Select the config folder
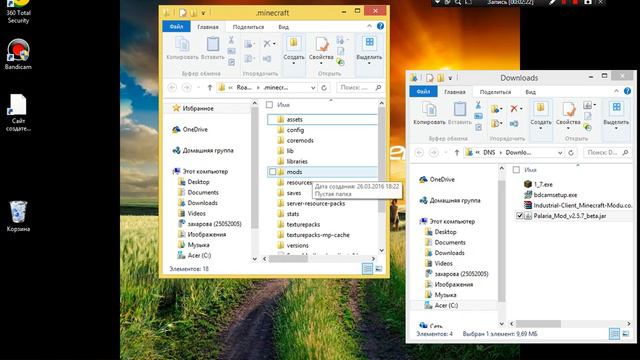Viewport: 640px width, 360px height. pyautogui.click(x=295, y=130)
